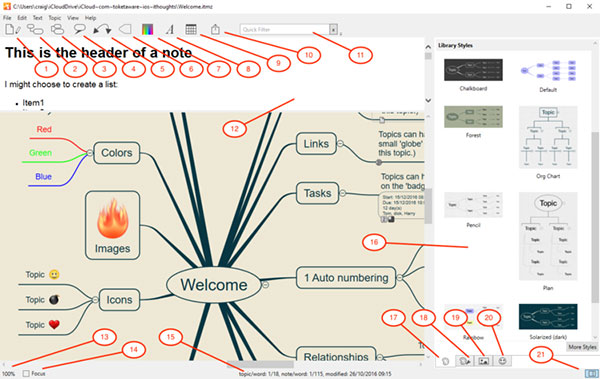Add a callout with the speech bubble icon
This screenshot has height=379, width=600.
click(x=80, y=29)
